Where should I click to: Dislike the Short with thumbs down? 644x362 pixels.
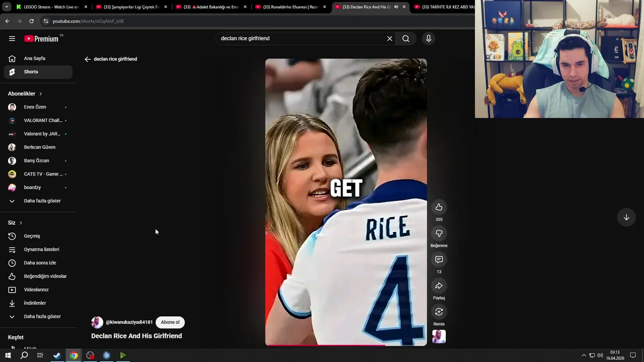click(439, 233)
